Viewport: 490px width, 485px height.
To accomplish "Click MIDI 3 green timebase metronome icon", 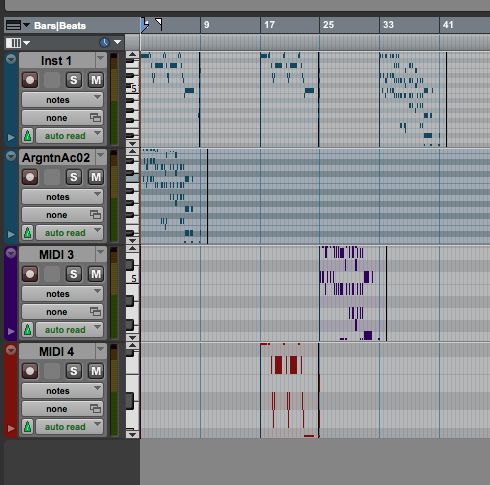I will click(28, 330).
